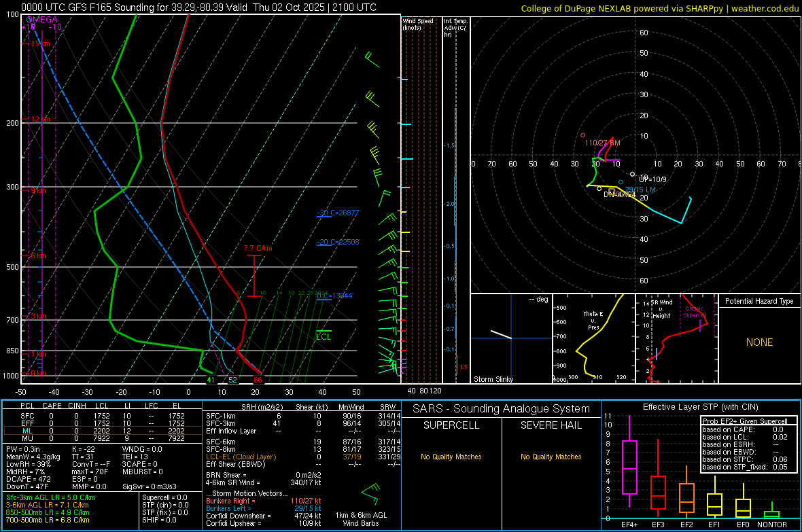Click the 15 km height marker
Viewport: 802px width, 532px height.
(x=40, y=43)
